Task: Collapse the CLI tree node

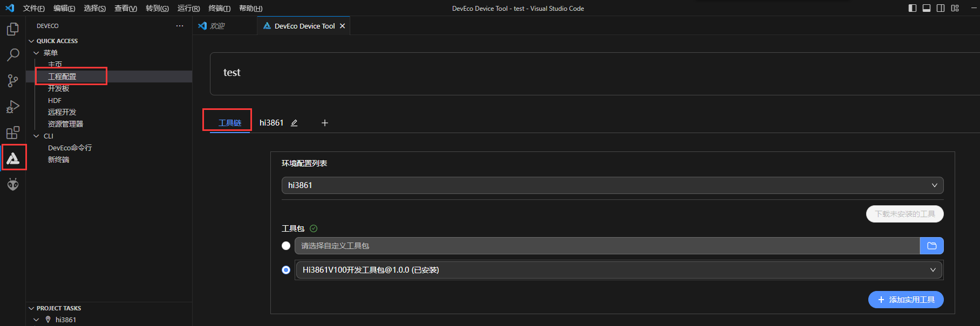Action: click(x=36, y=136)
